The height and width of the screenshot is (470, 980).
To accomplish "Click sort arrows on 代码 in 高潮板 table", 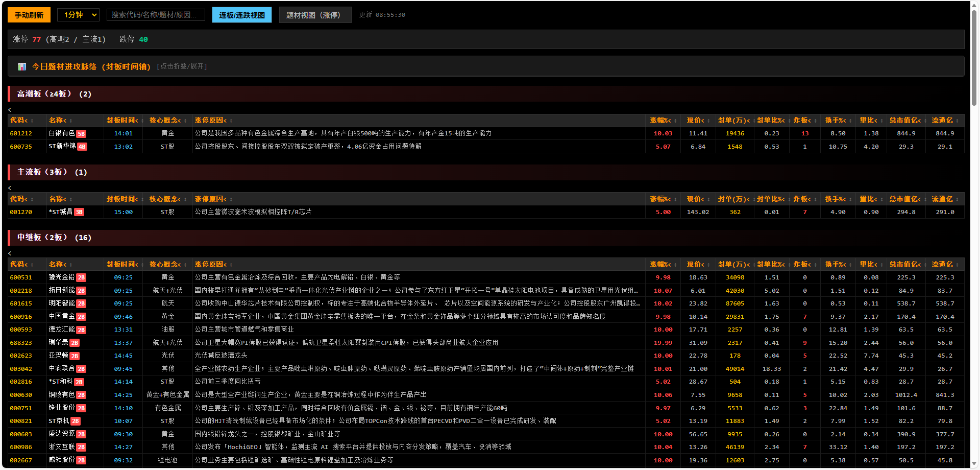I will [32, 121].
